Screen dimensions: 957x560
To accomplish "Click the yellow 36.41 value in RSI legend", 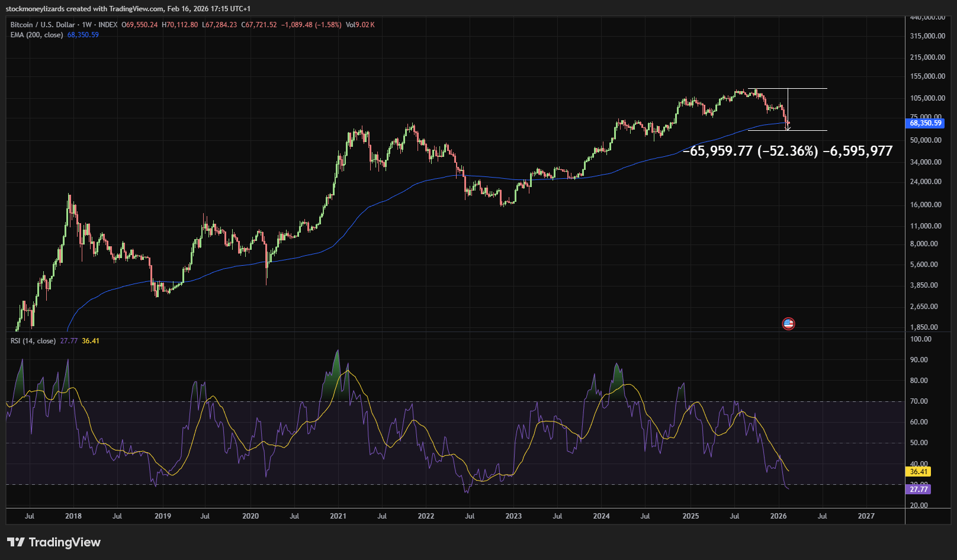I will click(x=91, y=341).
